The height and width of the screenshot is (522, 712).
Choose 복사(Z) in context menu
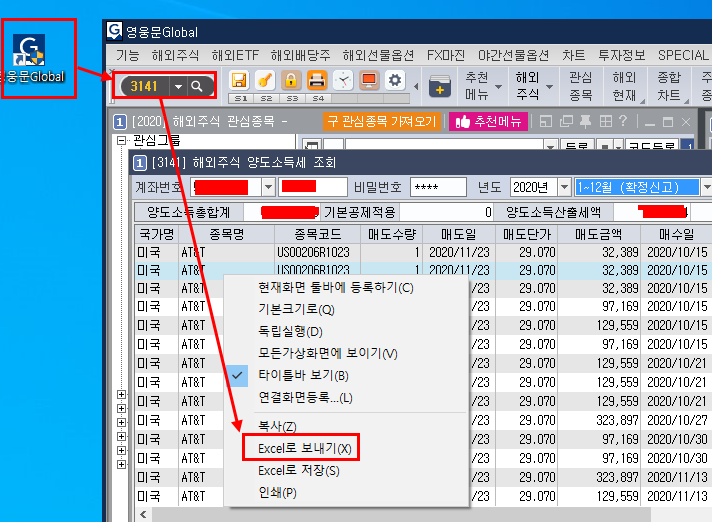(277, 426)
